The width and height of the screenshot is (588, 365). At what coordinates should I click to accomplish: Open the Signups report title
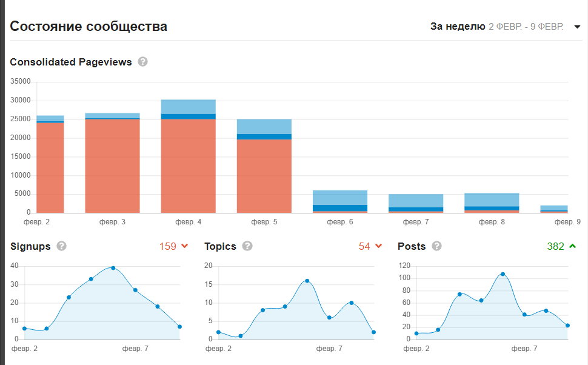click(x=30, y=246)
